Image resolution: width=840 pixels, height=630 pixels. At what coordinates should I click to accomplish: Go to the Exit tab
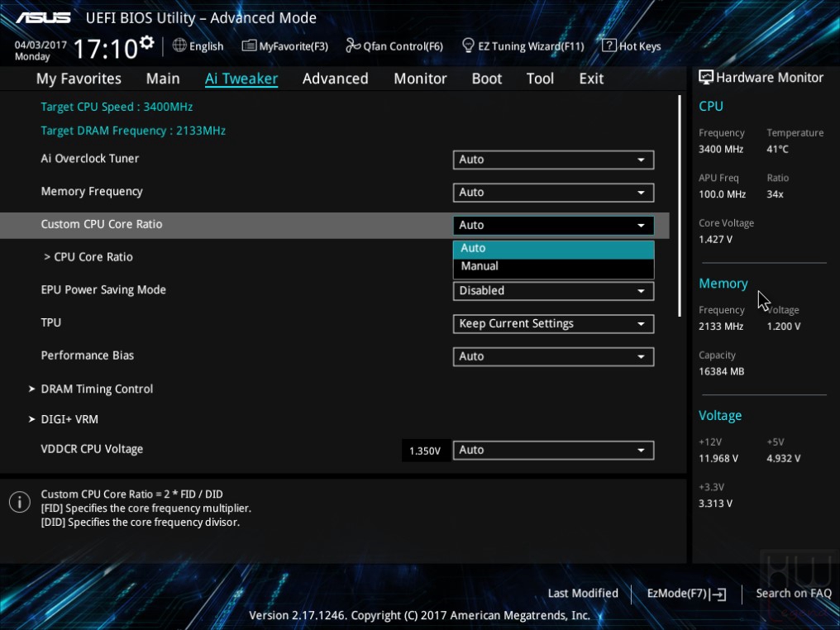(x=591, y=79)
